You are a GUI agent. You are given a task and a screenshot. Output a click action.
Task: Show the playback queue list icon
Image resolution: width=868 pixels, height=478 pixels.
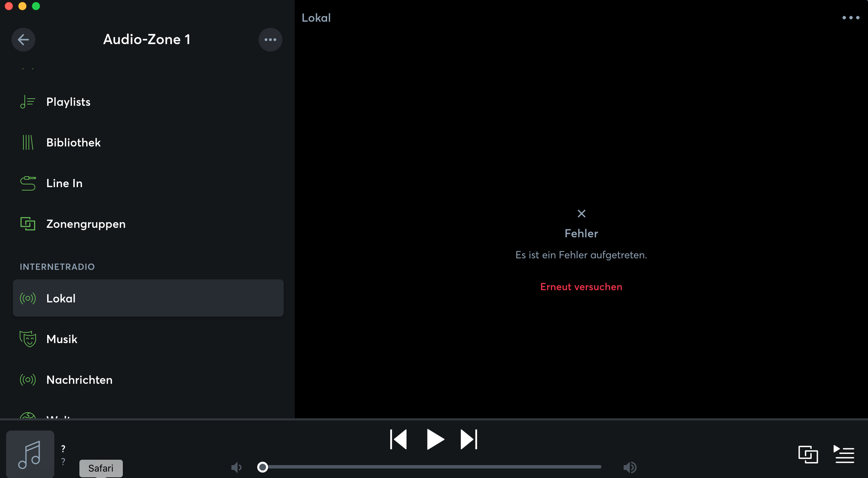844,454
